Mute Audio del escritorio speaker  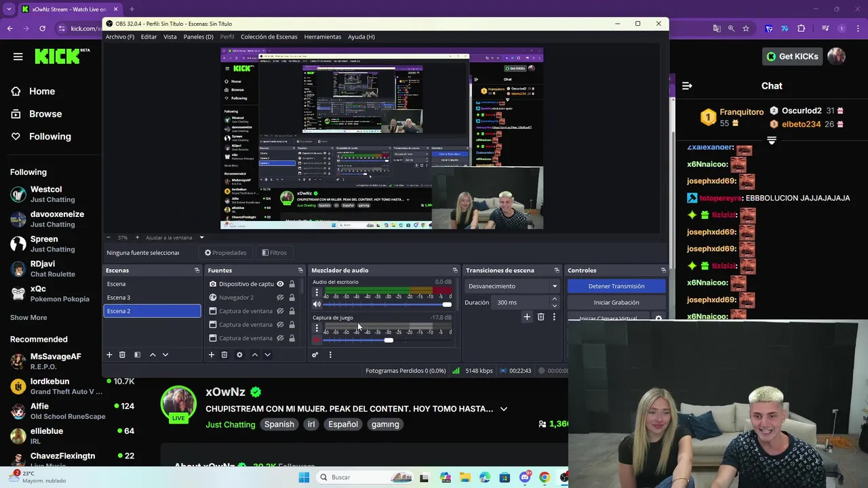[317, 304]
